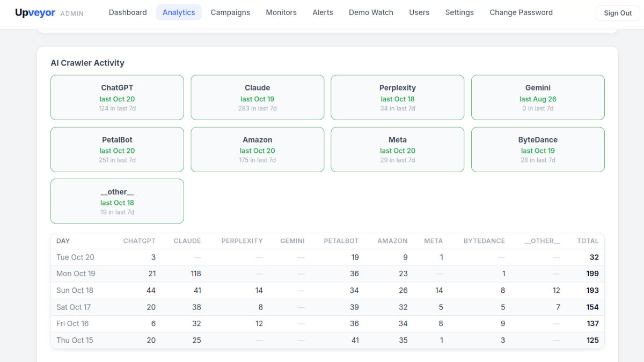Image resolution: width=644 pixels, height=362 pixels.
Task: Open the Users page
Action: point(419,12)
